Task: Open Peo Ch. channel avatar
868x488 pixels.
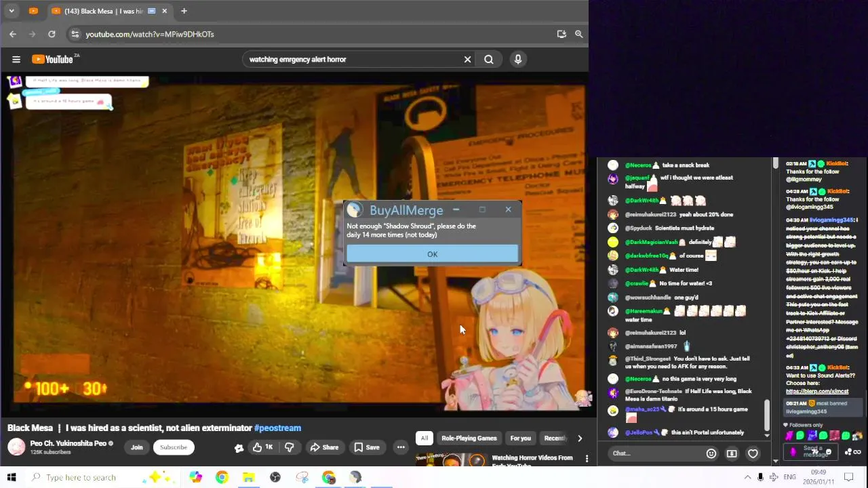Action: 16,447
